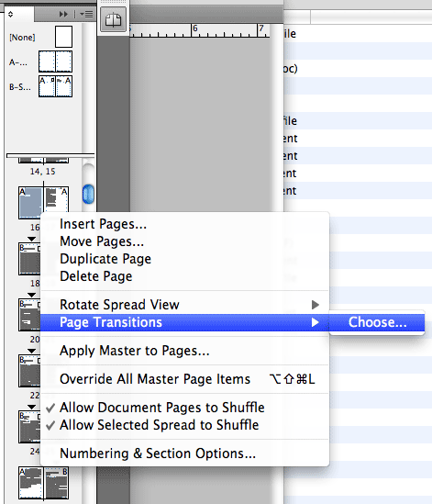Select the [None] master page thumbnail
Image resolution: width=432 pixels, height=504 pixels.
click(63, 37)
